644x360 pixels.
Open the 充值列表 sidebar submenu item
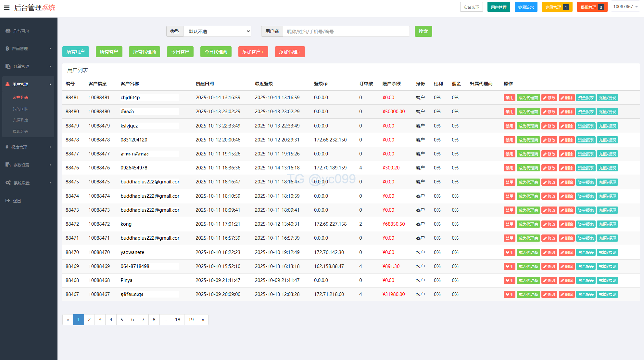click(20, 120)
